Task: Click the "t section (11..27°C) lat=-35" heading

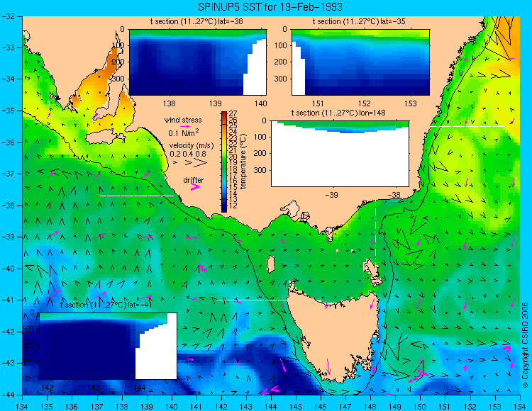Action: (359, 21)
